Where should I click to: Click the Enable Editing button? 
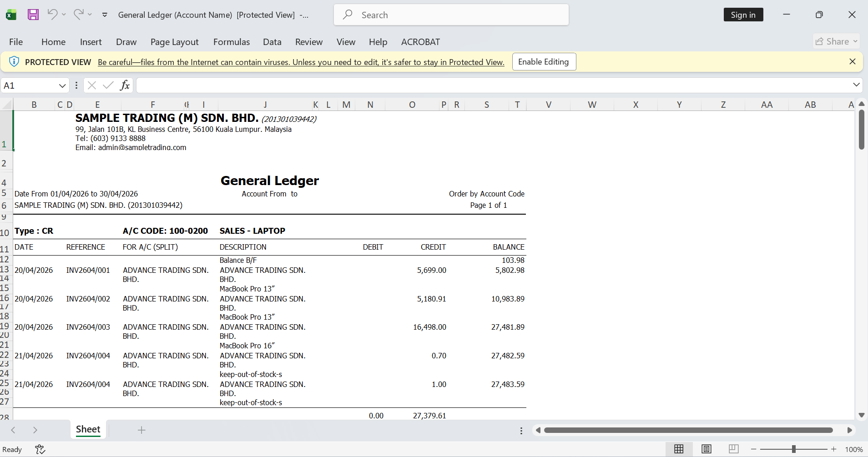pyautogui.click(x=544, y=62)
